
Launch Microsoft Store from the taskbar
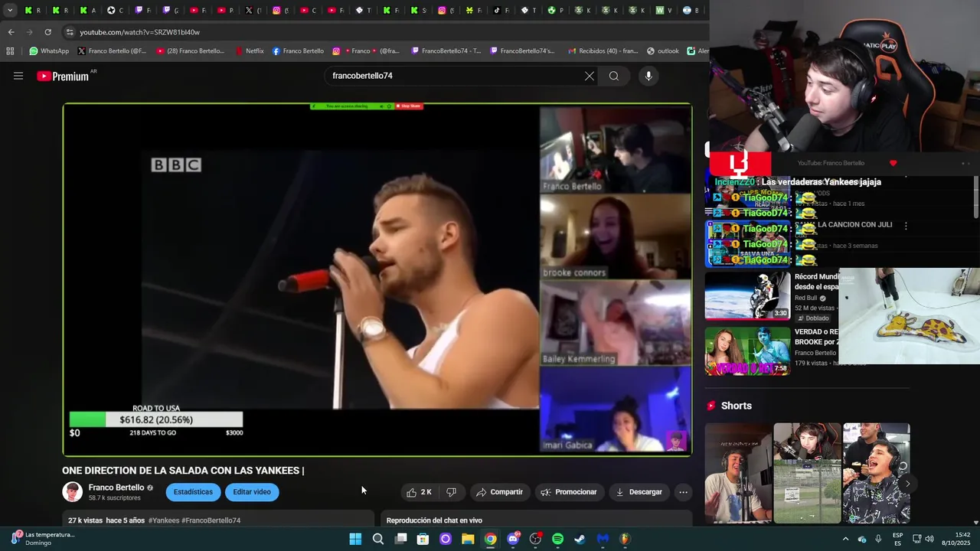pos(423,539)
